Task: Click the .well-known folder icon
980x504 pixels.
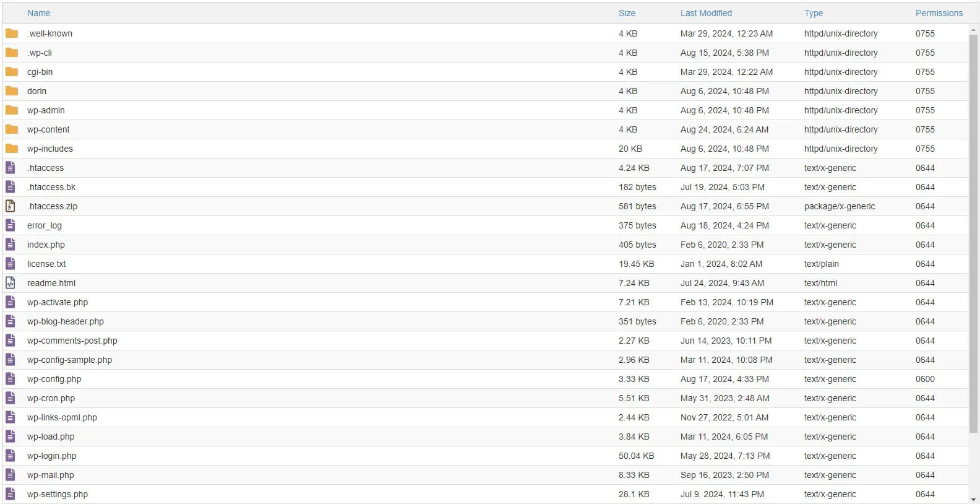Action: click(x=11, y=33)
